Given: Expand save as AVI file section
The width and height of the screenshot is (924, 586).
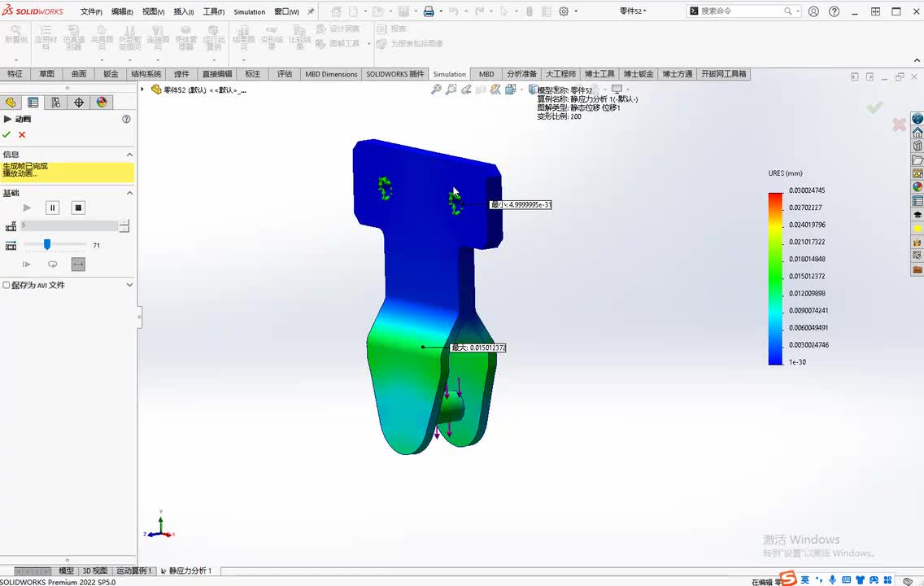Looking at the screenshot, I should (x=129, y=285).
